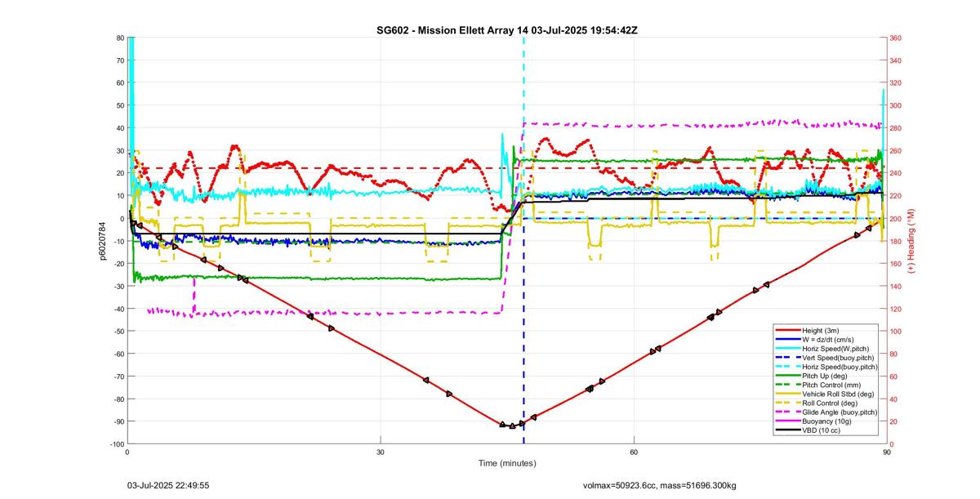The height and width of the screenshot is (499, 980).
Task: Click the '60' tick on the time axis
Action: [x=634, y=451]
